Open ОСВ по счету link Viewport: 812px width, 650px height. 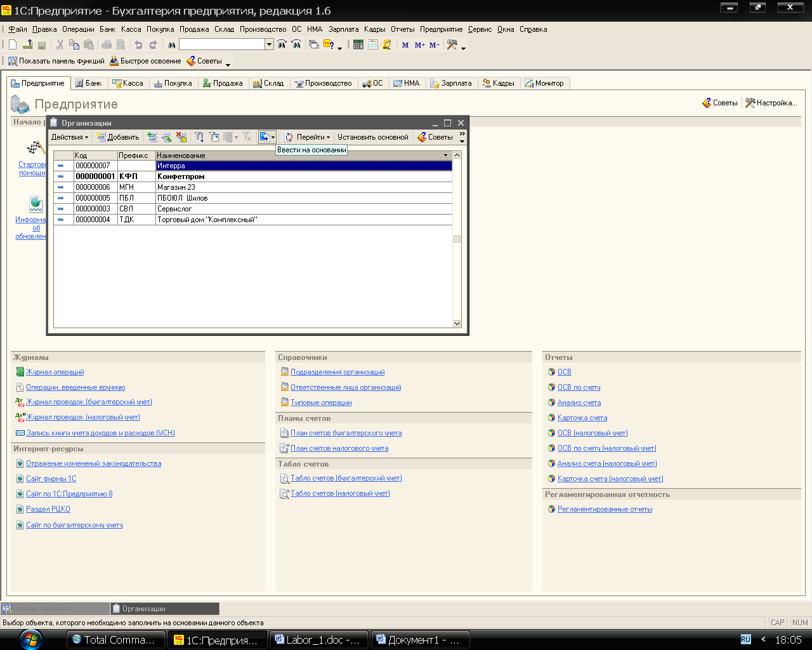coord(579,387)
